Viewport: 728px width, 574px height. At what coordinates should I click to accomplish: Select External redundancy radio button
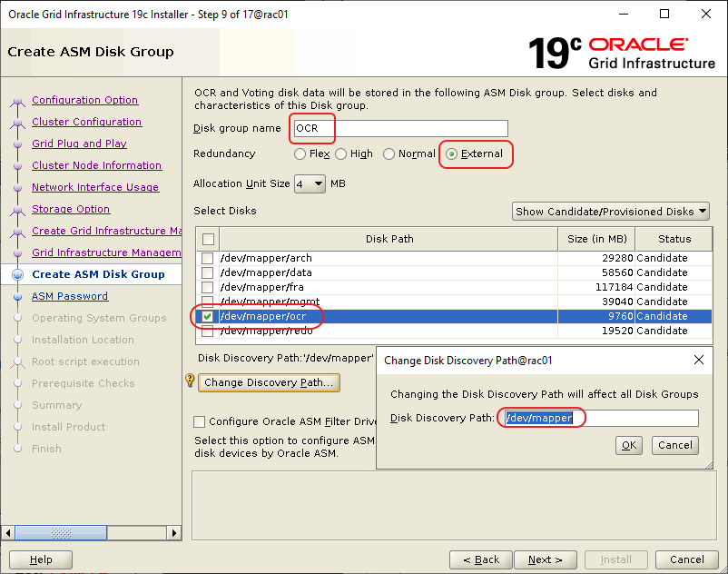click(x=451, y=153)
